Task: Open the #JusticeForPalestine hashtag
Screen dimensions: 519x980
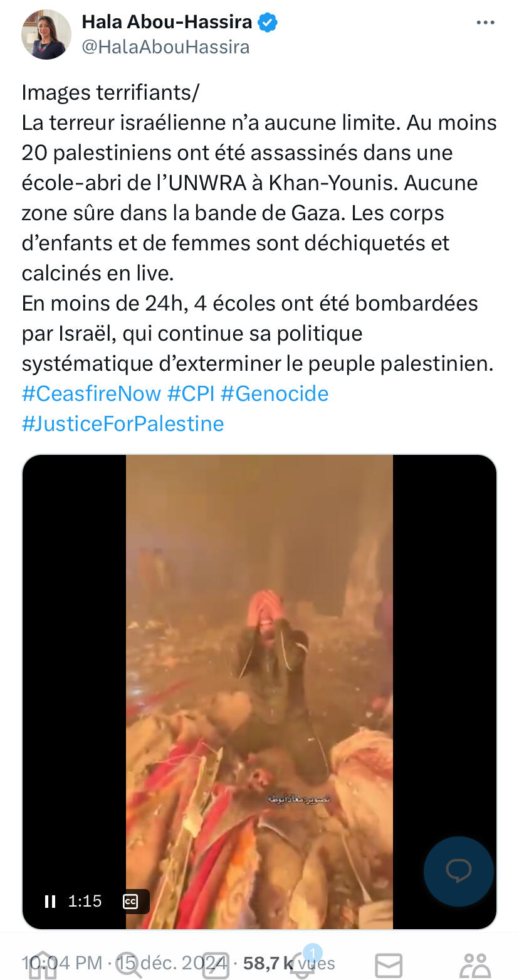Action: 123,424
